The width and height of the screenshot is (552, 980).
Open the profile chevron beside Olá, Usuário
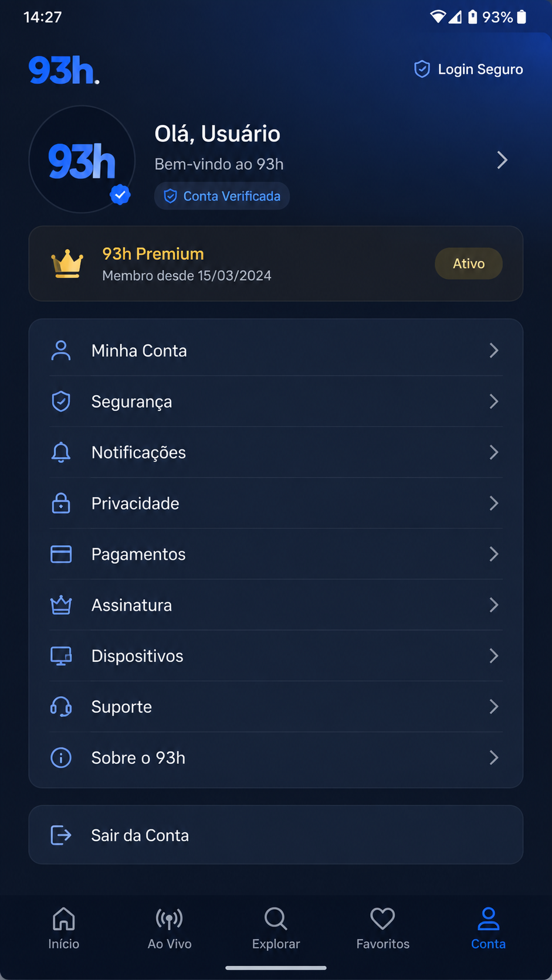point(502,160)
